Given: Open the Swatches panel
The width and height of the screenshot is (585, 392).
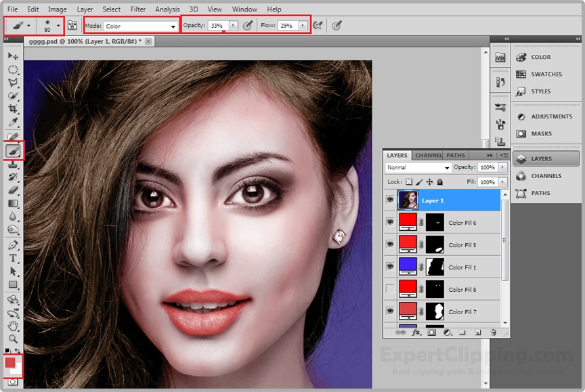Looking at the screenshot, I should [546, 74].
